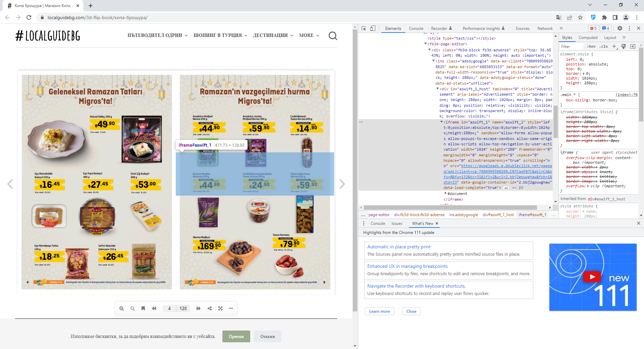Collapse the div fb3d-block fb3d-adsense node
This screenshot has height=349, width=644.
coord(429,50)
